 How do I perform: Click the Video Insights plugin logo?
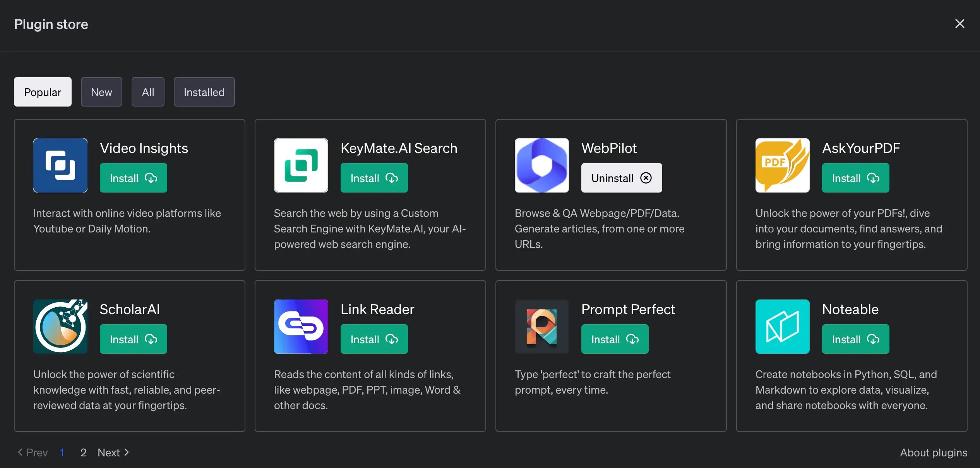[x=60, y=165]
